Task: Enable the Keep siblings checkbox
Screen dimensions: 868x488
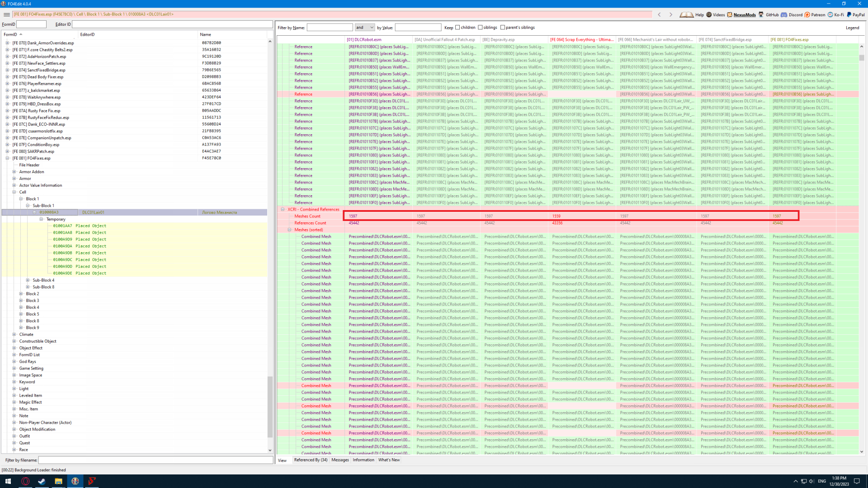Action: pyautogui.click(x=480, y=28)
